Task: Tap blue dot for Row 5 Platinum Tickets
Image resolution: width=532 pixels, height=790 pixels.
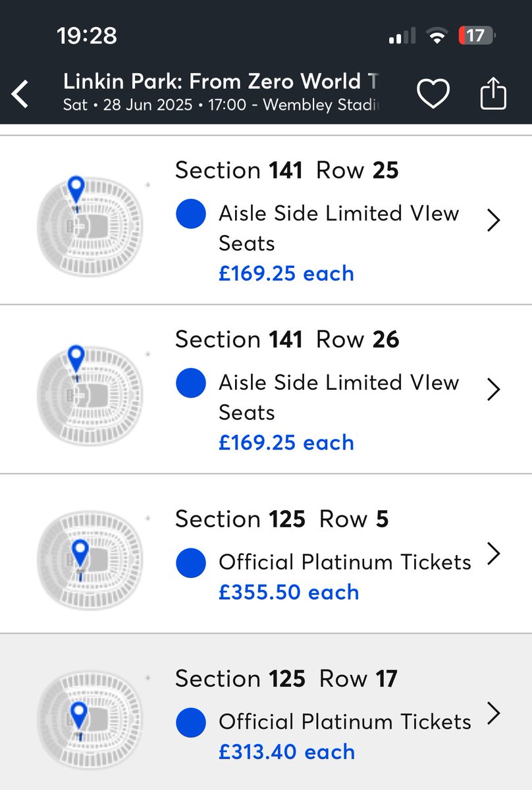Action: coord(191,562)
